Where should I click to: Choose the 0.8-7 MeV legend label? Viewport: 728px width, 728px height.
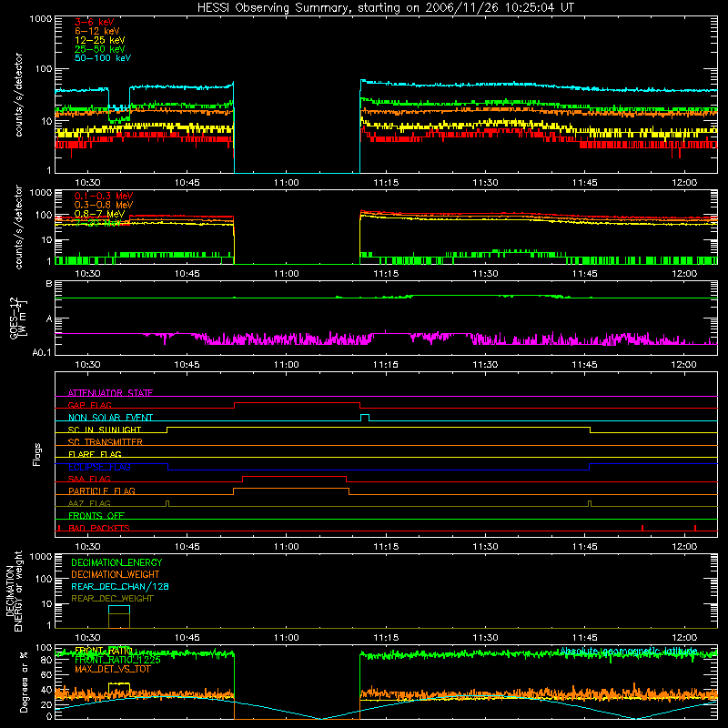(99, 214)
